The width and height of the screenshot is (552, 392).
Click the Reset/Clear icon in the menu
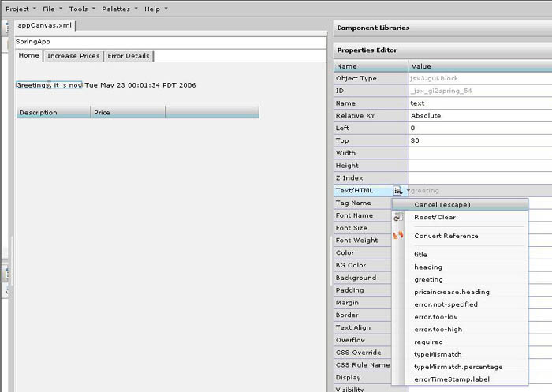[x=398, y=217]
